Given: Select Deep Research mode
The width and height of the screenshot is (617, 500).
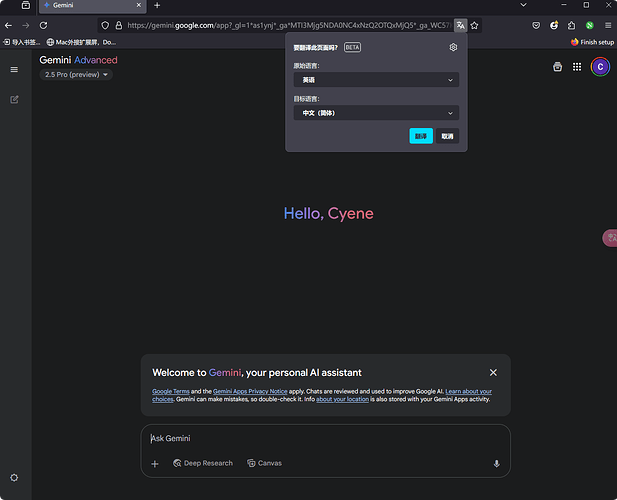Looking at the screenshot, I should 203,463.
